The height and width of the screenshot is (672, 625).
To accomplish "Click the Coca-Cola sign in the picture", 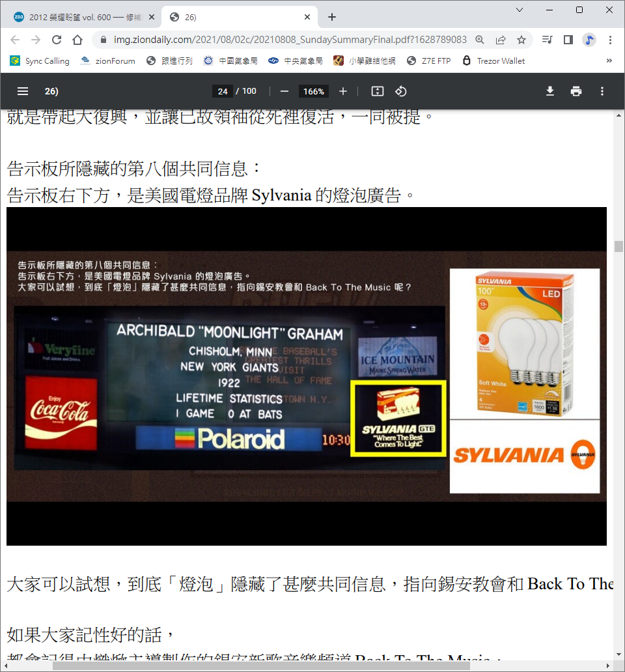I will click(61, 413).
